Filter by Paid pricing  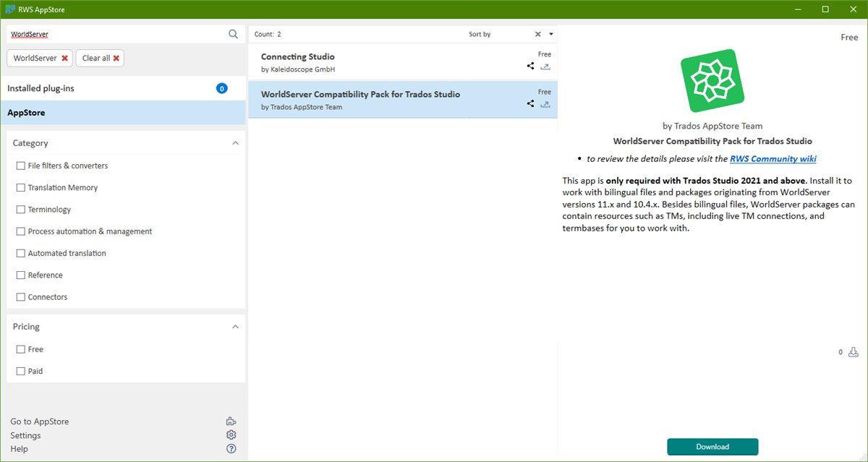[20, 371]
